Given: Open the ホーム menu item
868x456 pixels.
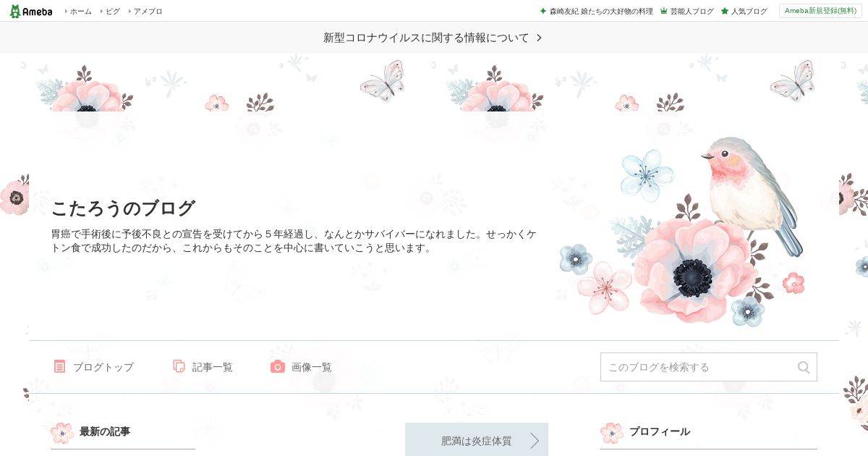Looking at the screenshot, I should click(x=78, y=11).
